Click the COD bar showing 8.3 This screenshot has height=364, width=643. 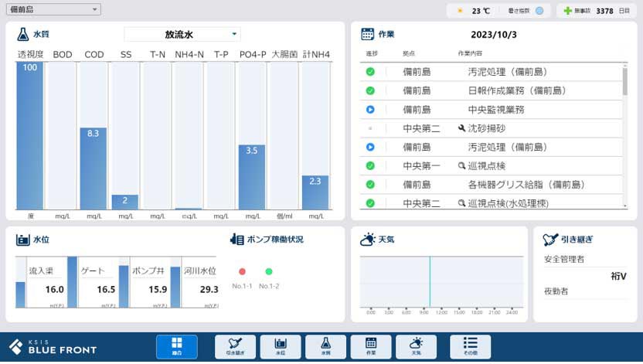point(94,168)
